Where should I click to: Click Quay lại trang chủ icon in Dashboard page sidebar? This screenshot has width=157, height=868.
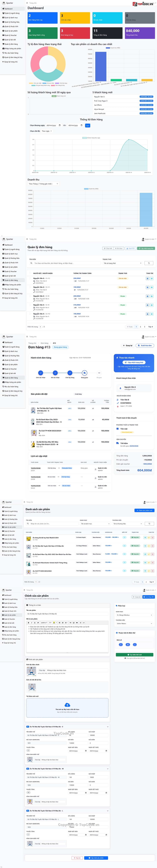tap(3, 62)
